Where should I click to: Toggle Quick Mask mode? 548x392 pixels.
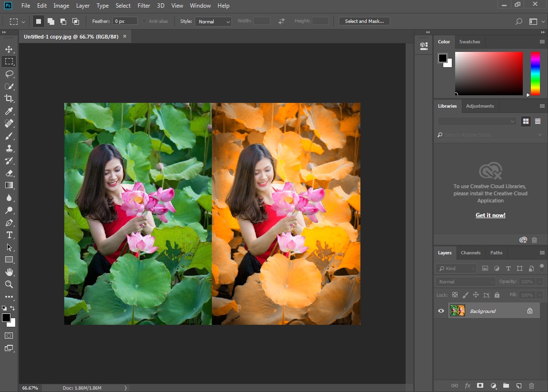tap(9, 336)
